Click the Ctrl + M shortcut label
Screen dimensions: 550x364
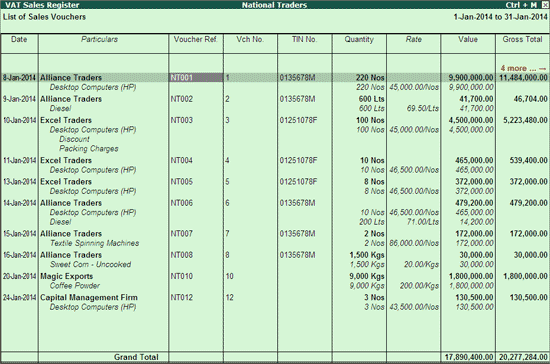point(521,5)
